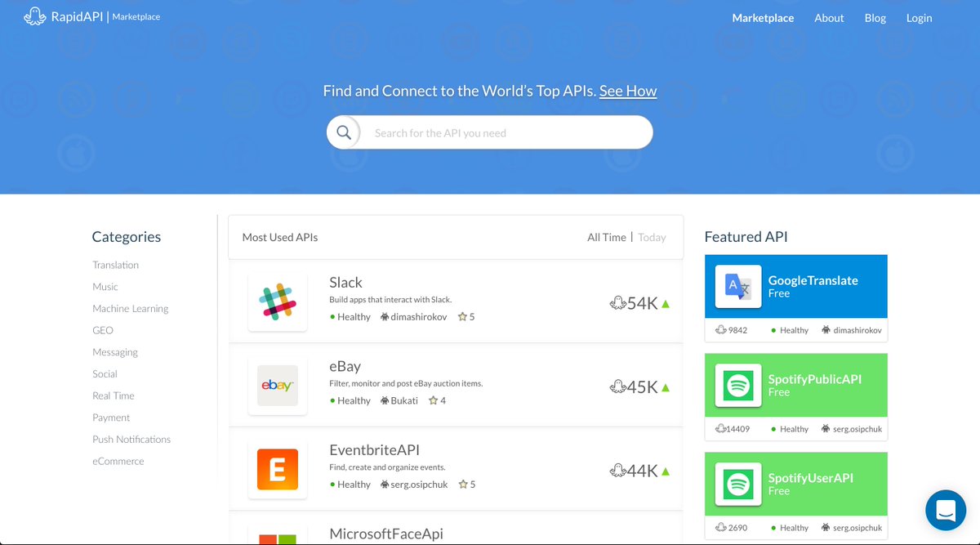Click the green up arrow beside 54K
The width and height of the screenshot is (980, 545).
[x=665, y=304]
